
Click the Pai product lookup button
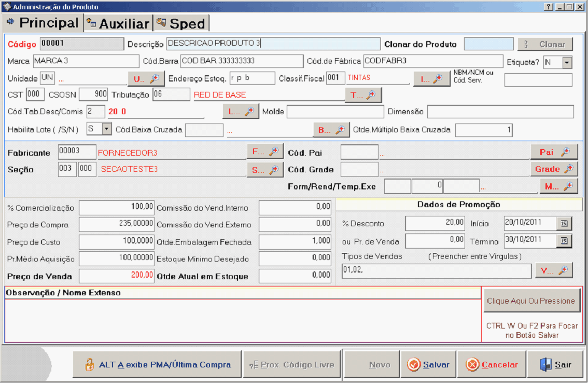click(554, 152)
